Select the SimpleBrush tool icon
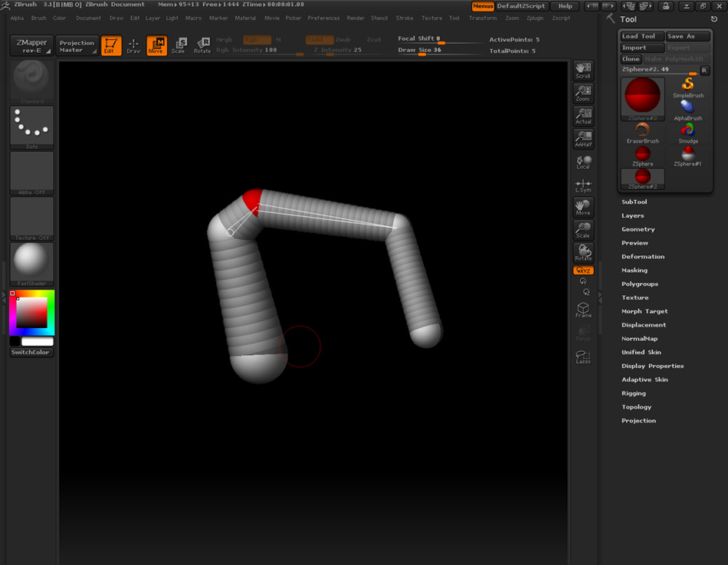The image size is (728, 565). (x=687, y=86)
